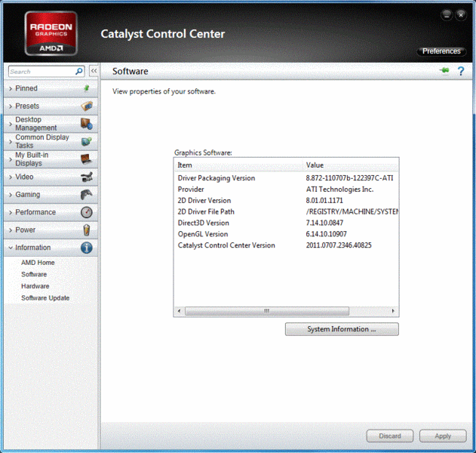Click value 2011.0707.2346.40825

point(339,245)
